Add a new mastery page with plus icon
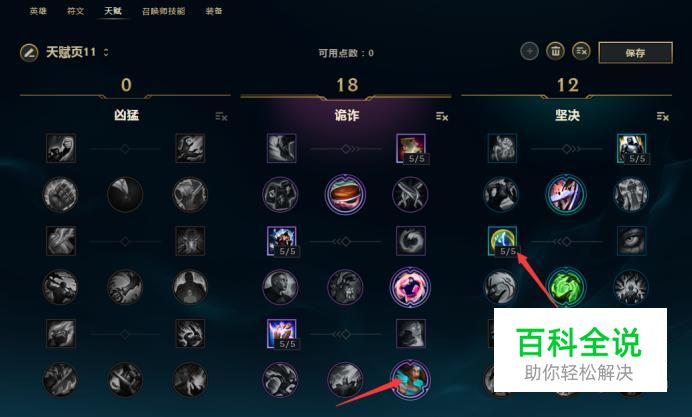Screen dimensions: 692x417 530,52
